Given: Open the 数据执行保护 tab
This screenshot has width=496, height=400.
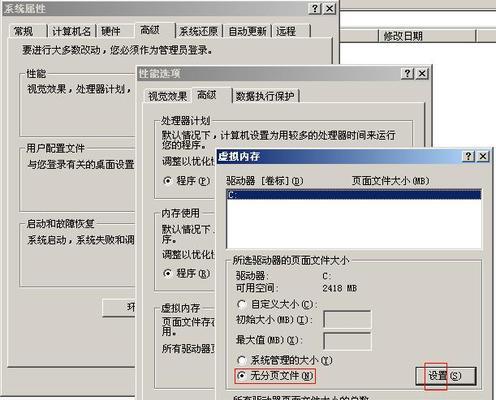Looking at the screenshot, I should [x=265, y=96].
